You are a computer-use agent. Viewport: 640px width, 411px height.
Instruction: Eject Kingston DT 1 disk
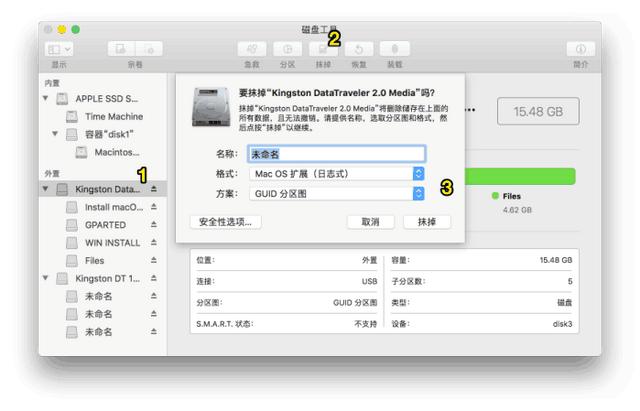point(154,278)
